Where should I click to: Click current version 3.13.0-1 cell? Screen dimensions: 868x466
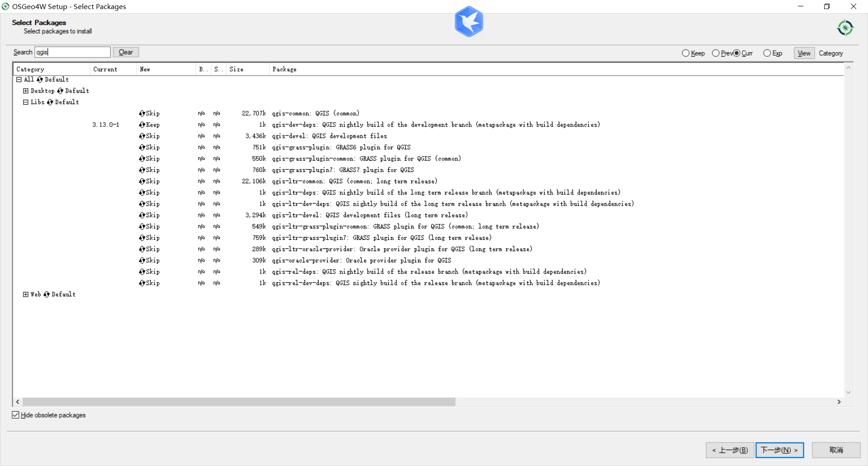[x=106, y=125]
